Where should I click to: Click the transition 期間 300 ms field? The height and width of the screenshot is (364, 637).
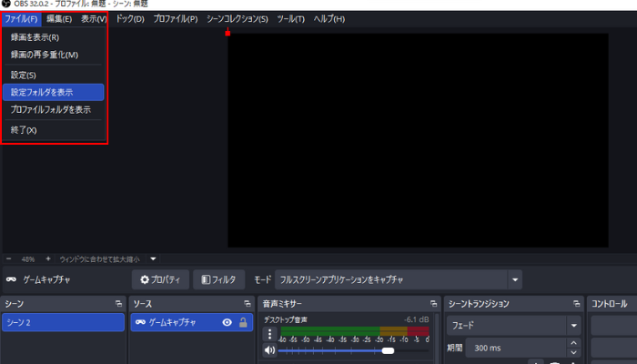coord(516,348)
